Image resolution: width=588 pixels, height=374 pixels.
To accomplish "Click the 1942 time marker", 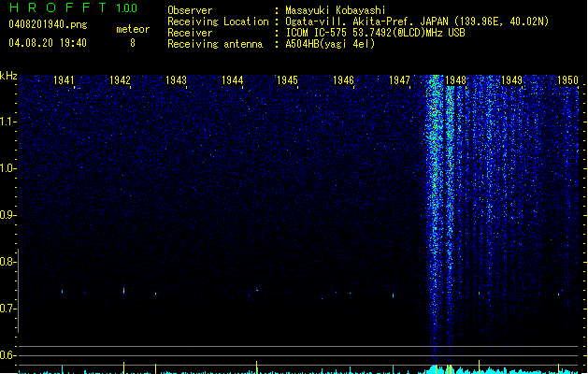I will pos(120,80).
